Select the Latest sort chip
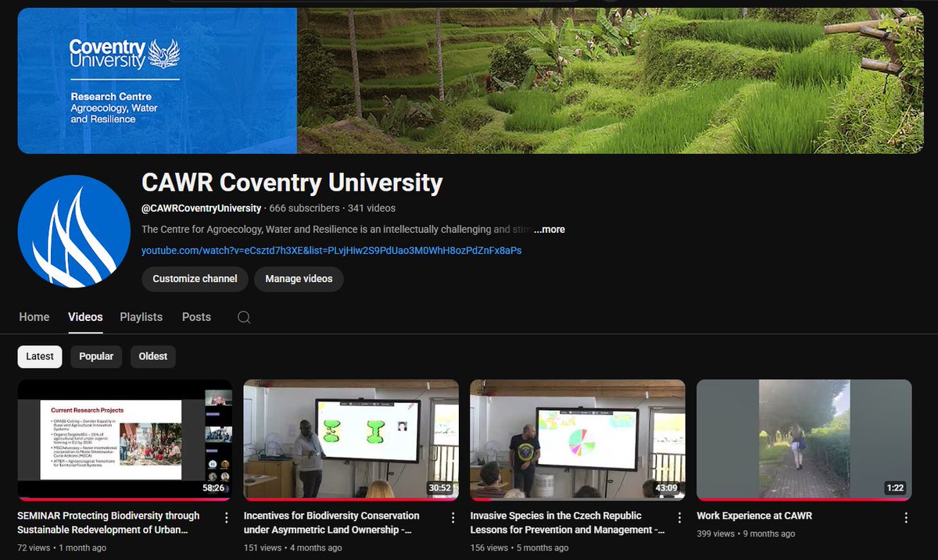 40,356
